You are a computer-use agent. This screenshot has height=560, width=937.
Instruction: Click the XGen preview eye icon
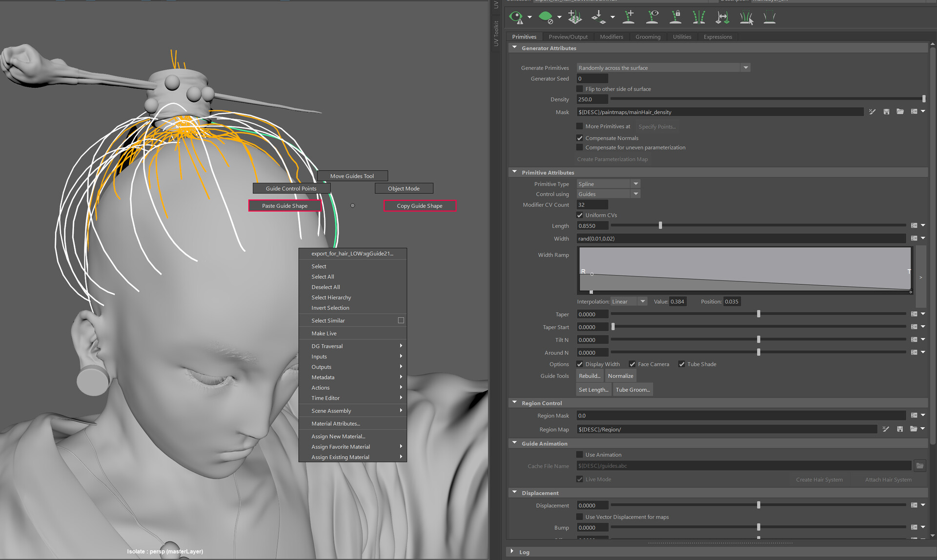click(516, 18)
